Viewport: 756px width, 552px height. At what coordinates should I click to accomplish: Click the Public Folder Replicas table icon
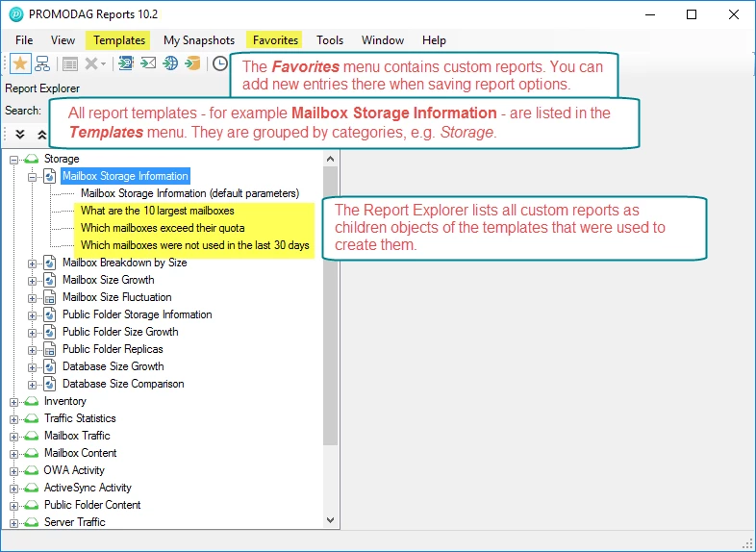click(50, 349)
